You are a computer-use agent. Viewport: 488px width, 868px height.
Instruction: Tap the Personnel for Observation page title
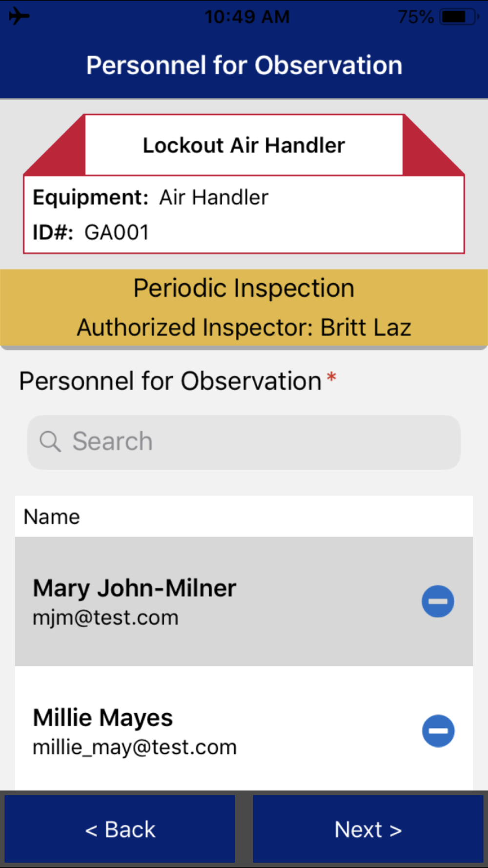pyautogui.click(x=244, y=65)
